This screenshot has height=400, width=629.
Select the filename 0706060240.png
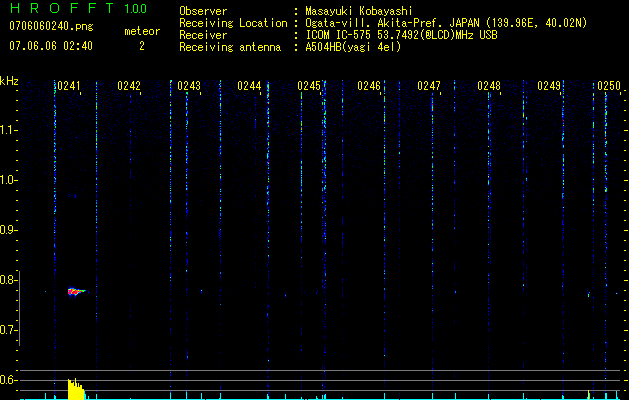pyautogui.click(x=51, y=27)
